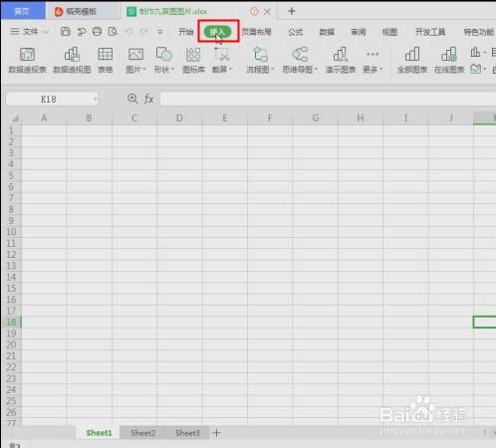The image size is (496, 448).
Task: Open the Developer Tools (开发工具) tab
Action: click(x=430, y=32)
